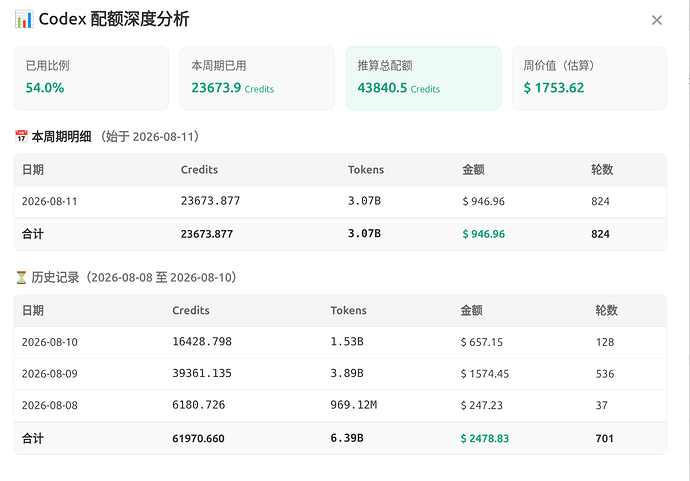Screen dimensions: 690x481
Task: Select the 已用比例 54.0% card
Action: coord(91,78)
